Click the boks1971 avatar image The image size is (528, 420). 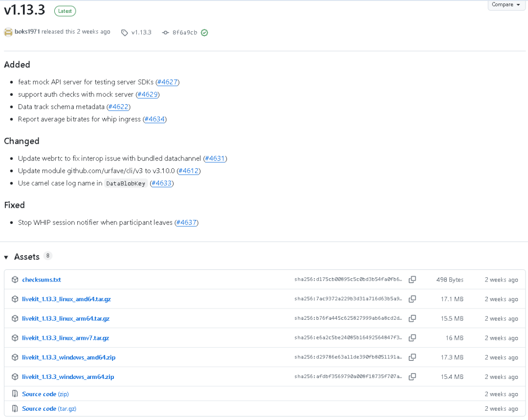8,32
